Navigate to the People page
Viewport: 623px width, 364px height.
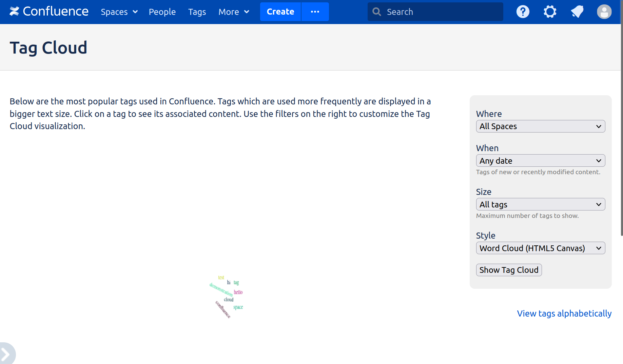(162, 12)
